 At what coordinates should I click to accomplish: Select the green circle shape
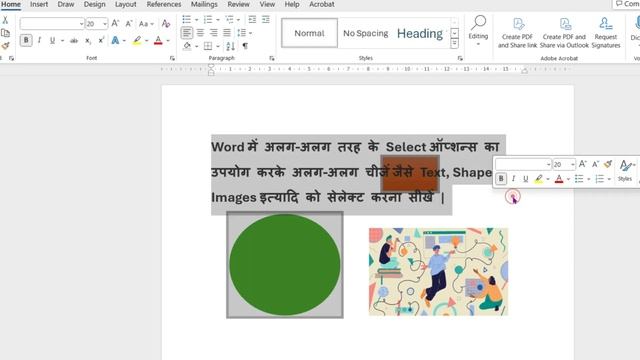pos(285,264)
